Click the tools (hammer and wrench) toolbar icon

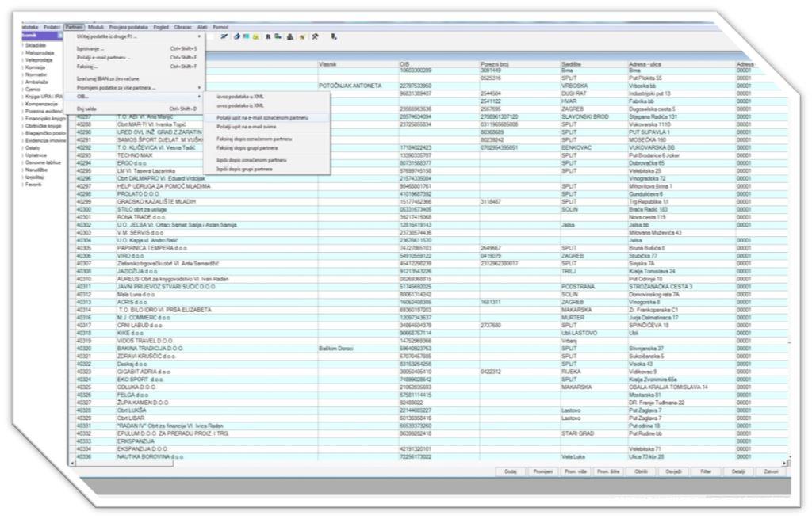point(315,36)
